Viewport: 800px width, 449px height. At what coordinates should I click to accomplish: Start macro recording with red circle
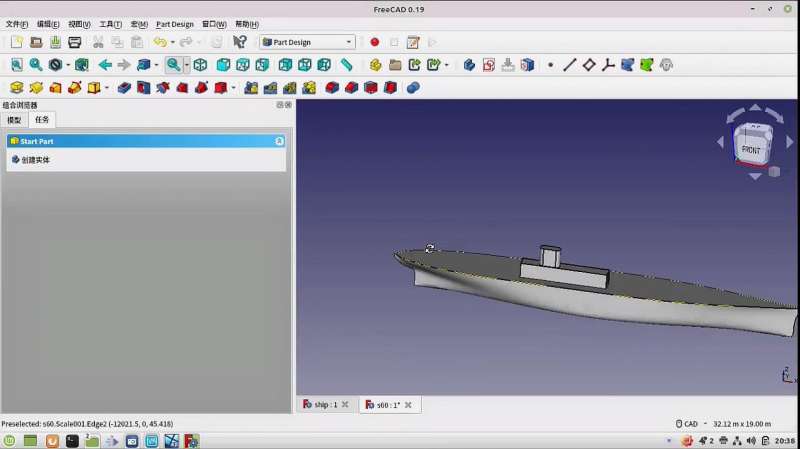pyautogui.click(x=375, y=42)
